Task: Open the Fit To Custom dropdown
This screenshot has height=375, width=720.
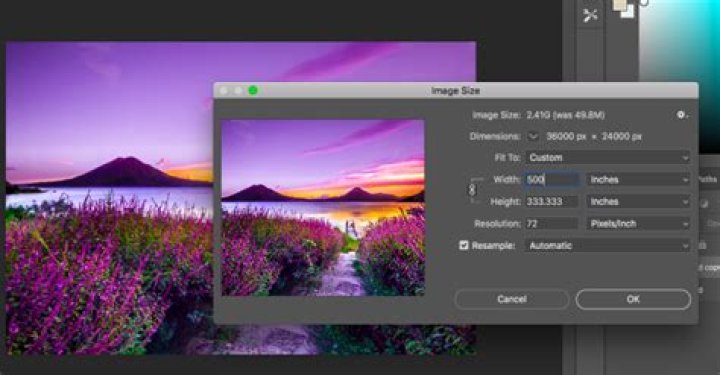Action: click(x=608, y=157)
